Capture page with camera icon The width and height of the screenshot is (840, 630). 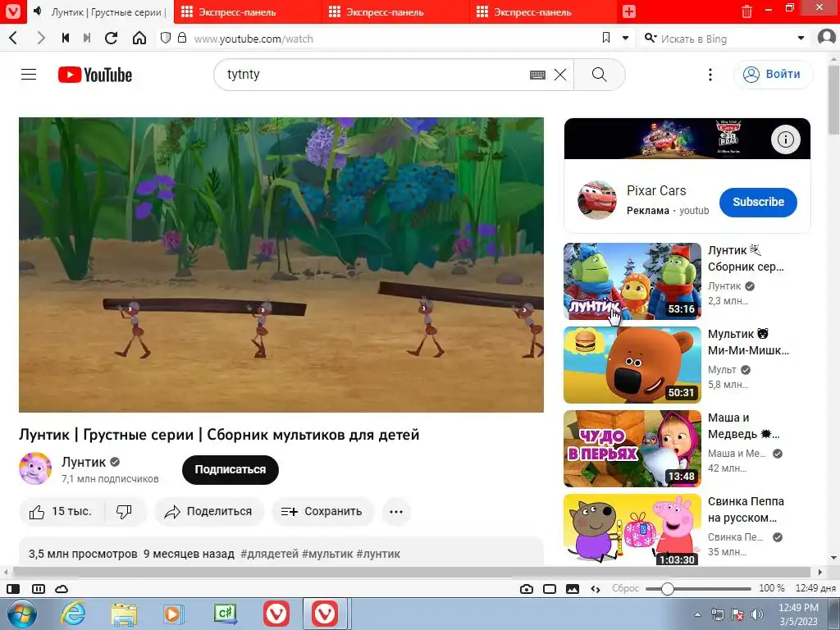(527, 589)
